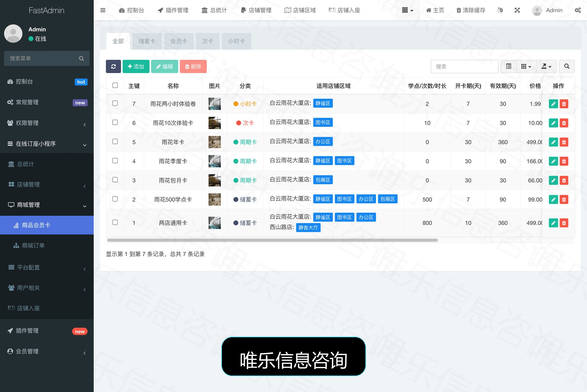
Task: Click the edit pencil icon for 雨花两小时体验卷
Action: coord(553,104)
